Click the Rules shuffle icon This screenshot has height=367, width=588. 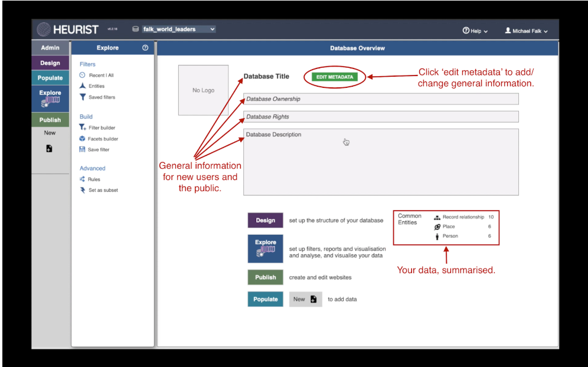[x=82, y=179]
